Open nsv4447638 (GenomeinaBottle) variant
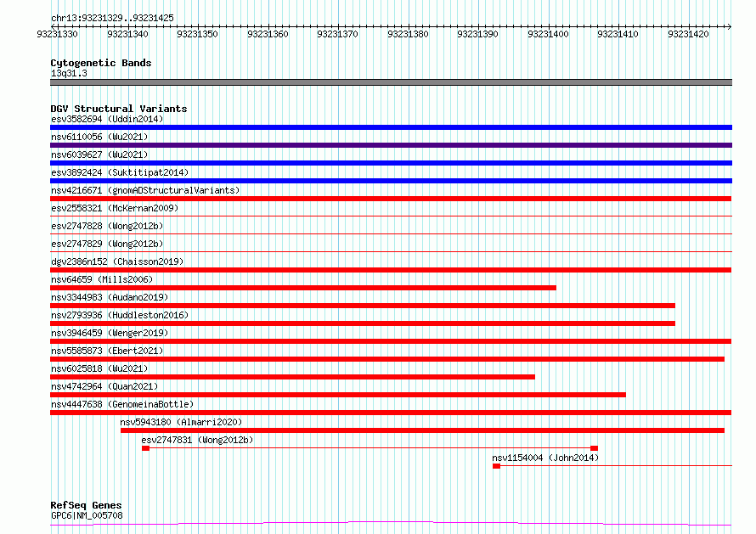 122,404
